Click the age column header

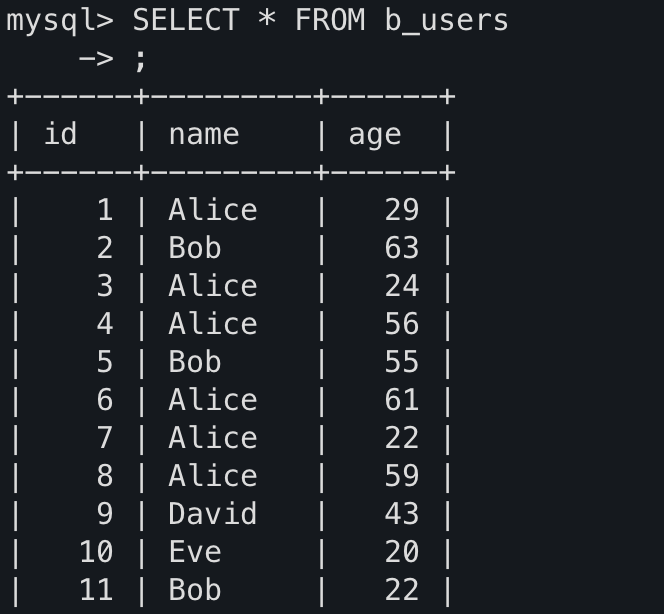coord(375,137)
